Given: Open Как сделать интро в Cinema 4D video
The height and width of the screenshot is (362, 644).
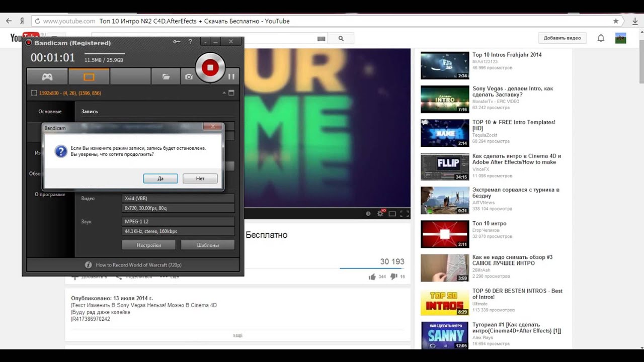Looking at the screenshot, I should (x=517, y=159).
